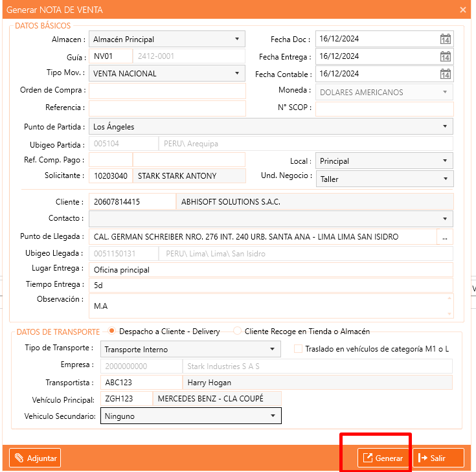This screenshot has height=472, width=476.
Task: Click the Adjuntar paperclip button
Action: pos(35,458)
